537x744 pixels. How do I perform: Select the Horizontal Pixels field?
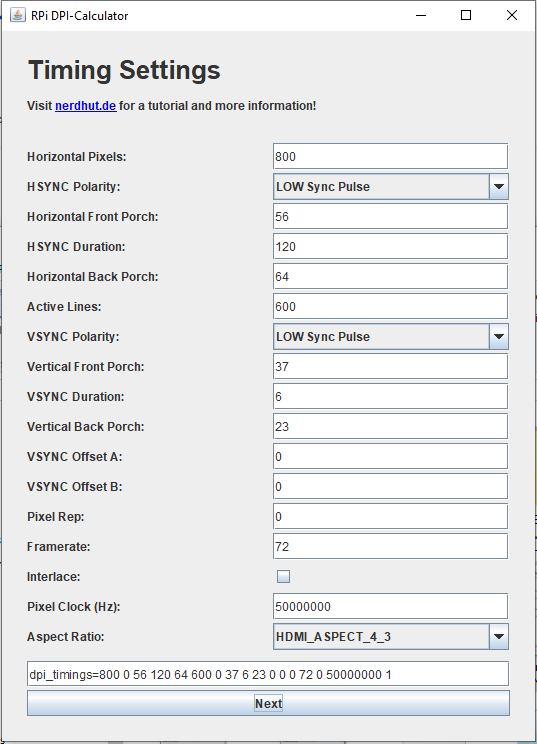coord(390,157)
